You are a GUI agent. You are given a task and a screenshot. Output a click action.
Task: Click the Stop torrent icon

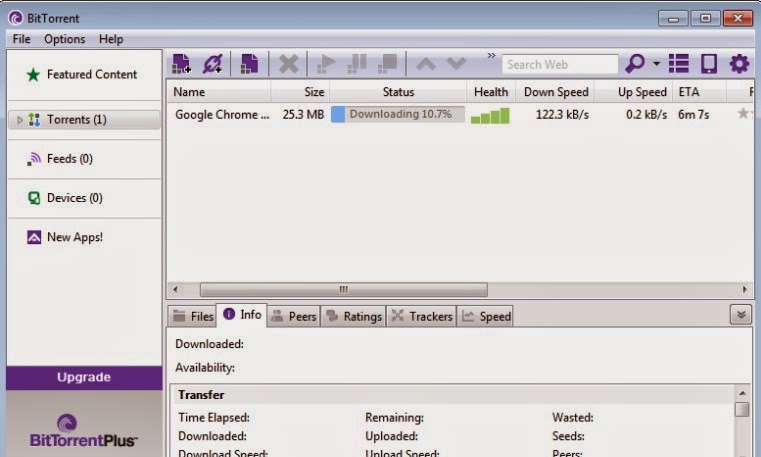[x=387, y=64]
